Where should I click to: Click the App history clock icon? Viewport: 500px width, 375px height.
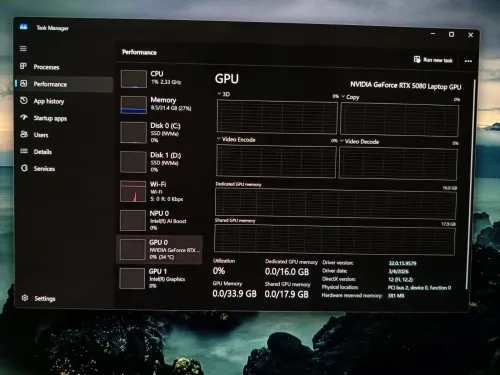pyautogui.click(x=24, y=100)
